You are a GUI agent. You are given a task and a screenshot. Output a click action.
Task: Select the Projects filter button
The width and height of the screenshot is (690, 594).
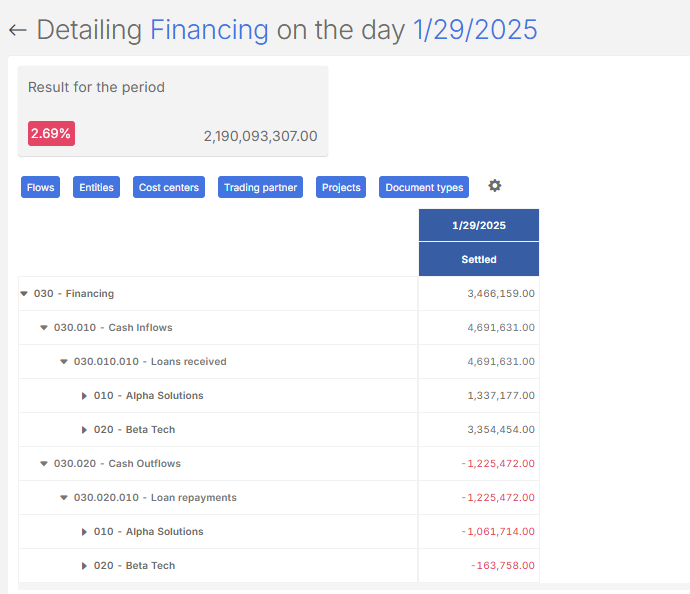[341, 187]
